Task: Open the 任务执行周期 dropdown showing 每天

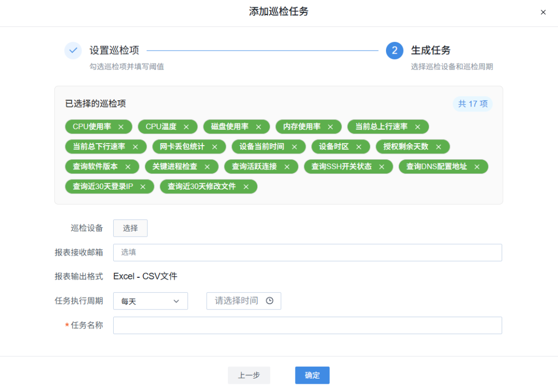Action: [150, 301]
